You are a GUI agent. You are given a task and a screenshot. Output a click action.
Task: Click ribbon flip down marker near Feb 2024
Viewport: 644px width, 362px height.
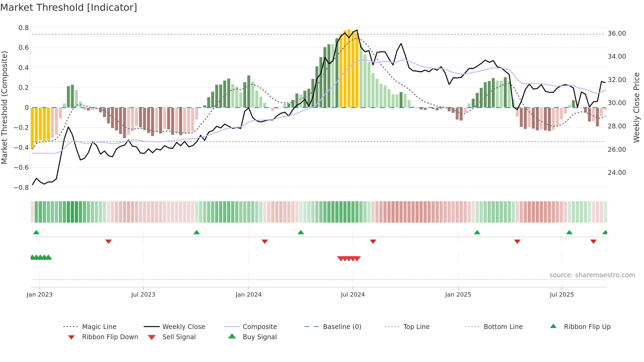[265, 242]
